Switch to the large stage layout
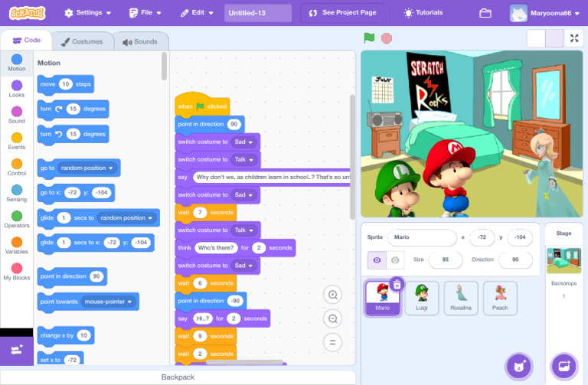Screen dimensions: 588x385 tap(554, 38)
